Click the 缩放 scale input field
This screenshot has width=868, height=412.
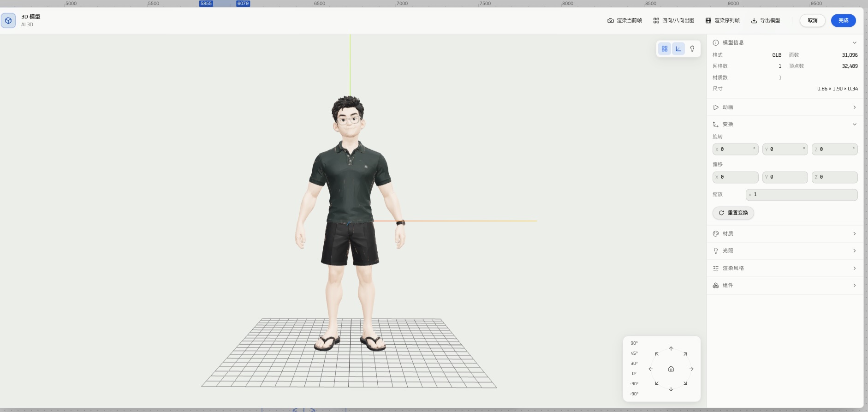[x=802, y=195]
